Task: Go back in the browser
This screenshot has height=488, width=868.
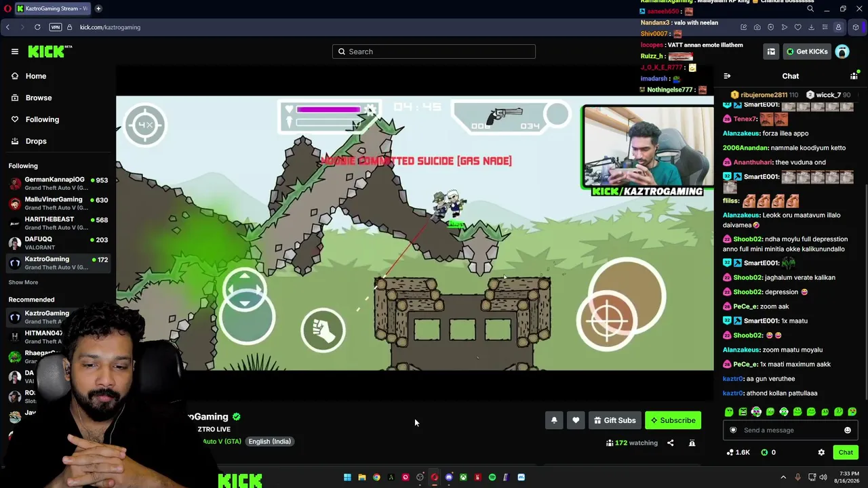Action: tap(7, 27)
